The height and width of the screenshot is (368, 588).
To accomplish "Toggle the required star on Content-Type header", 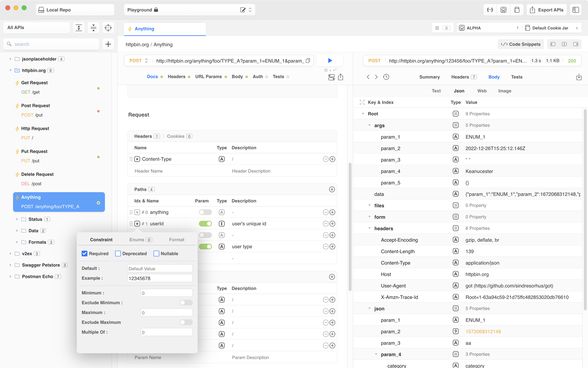I will tap(137, 159).
